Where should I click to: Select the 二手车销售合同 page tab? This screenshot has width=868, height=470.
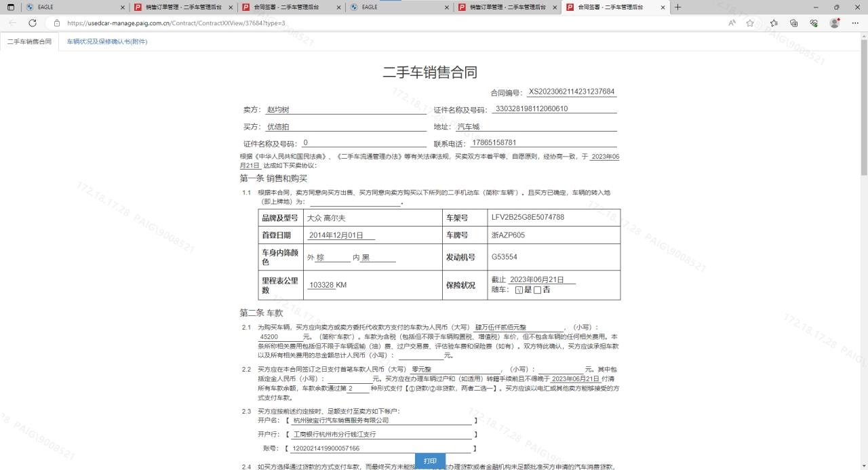pos(29,41)
